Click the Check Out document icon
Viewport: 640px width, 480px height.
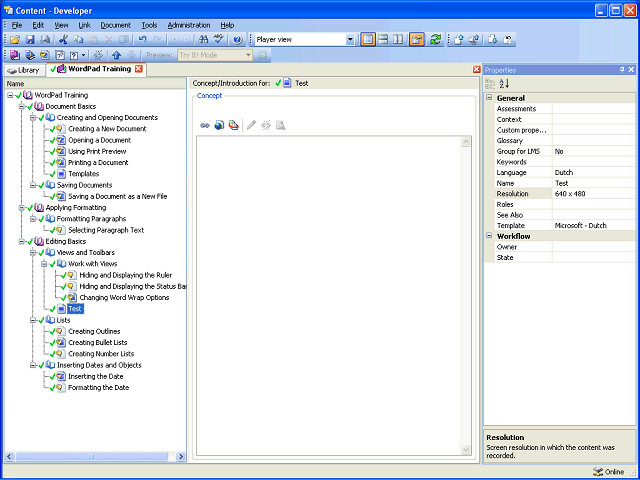(x=493, y=40)
